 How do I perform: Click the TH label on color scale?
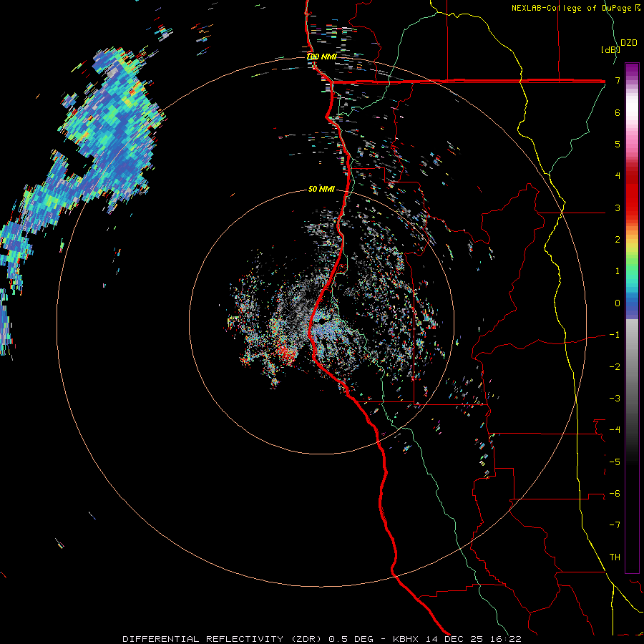[615, 557]
